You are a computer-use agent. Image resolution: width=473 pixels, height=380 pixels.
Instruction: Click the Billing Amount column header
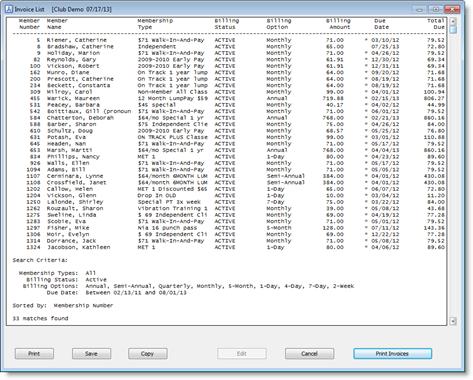coord(338,24)
